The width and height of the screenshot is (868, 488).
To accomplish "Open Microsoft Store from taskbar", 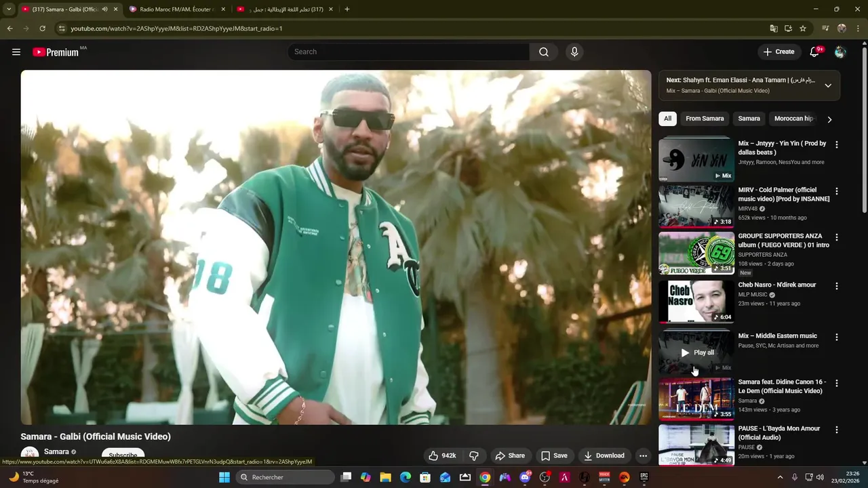I will 425,477.
